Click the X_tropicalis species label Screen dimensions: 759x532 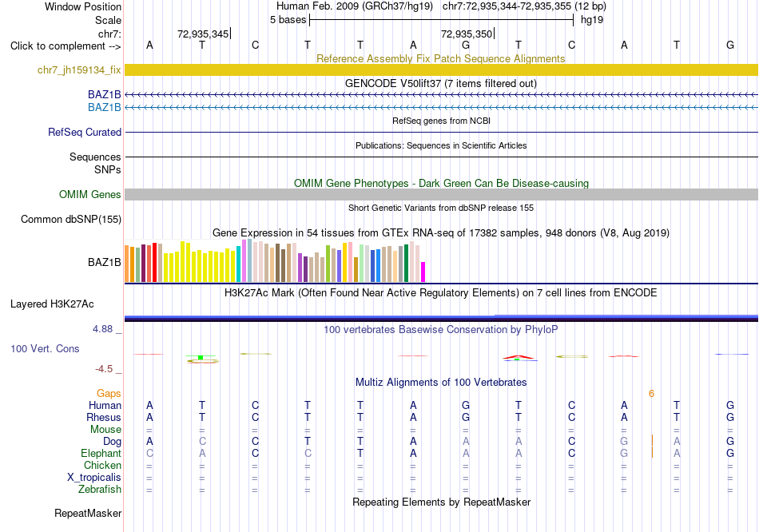pos(94,478)
